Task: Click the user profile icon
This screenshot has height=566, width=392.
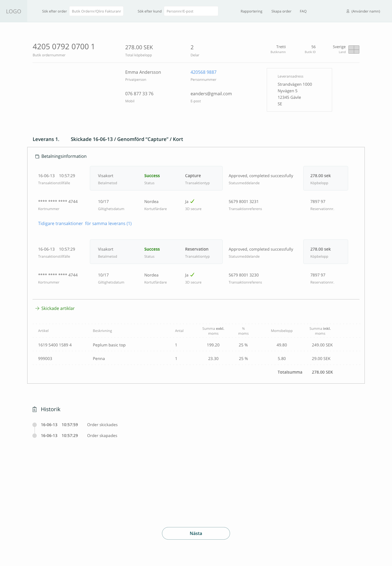Action: pyautogui.click(x=348, y=11)
